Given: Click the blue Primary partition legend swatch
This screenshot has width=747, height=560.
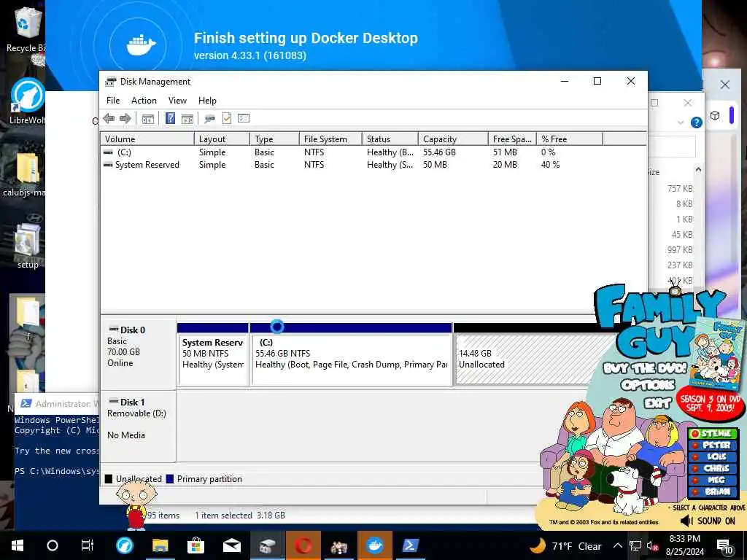Looking at the screenshot, I should [169, 479].
